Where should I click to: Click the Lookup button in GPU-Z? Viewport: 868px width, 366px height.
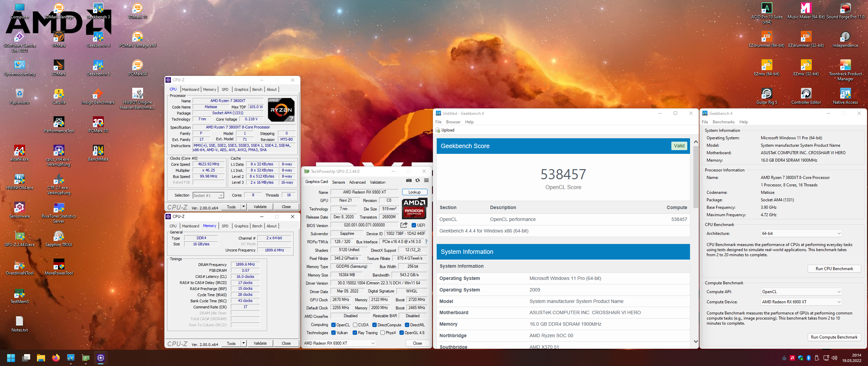(414, 192)
